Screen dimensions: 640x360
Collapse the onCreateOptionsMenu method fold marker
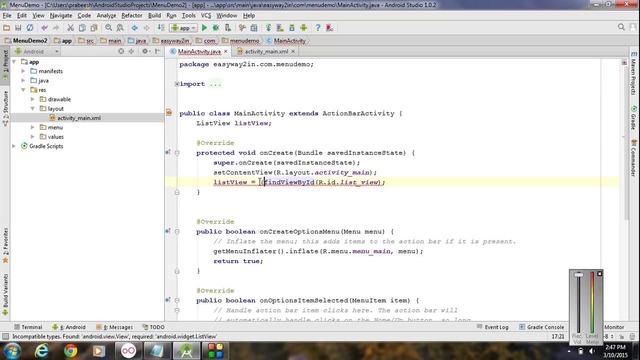point(177,231)
